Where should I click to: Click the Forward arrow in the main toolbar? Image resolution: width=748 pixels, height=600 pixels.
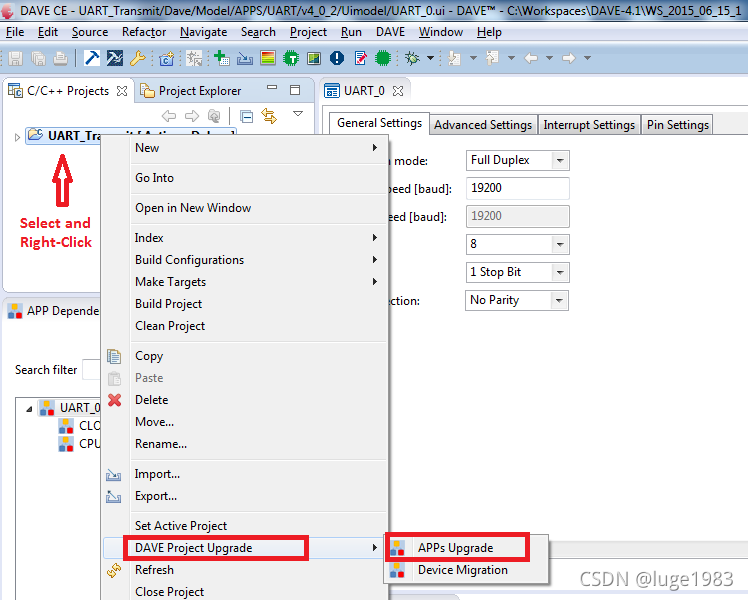coord(569,58)
